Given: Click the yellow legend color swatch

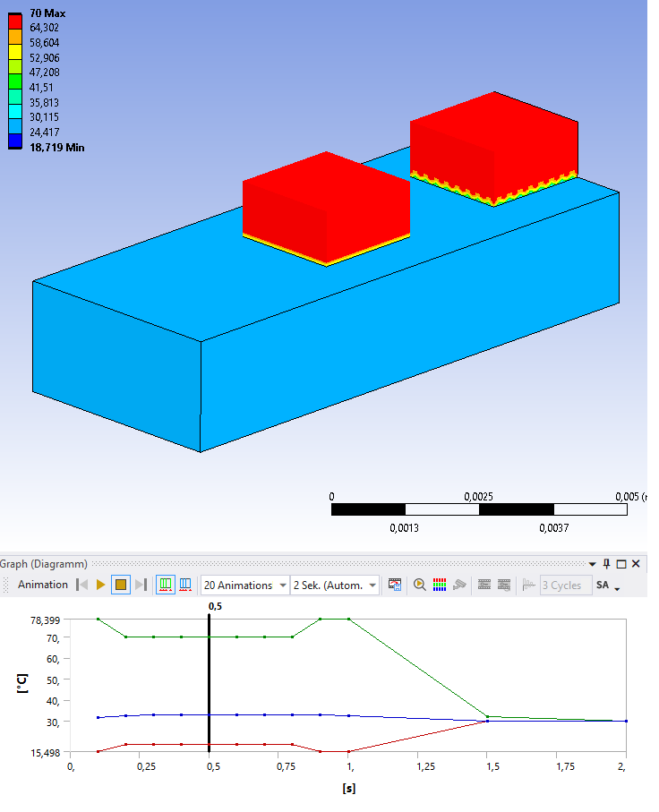Looking at the screenshot, I should coord(15,52).
